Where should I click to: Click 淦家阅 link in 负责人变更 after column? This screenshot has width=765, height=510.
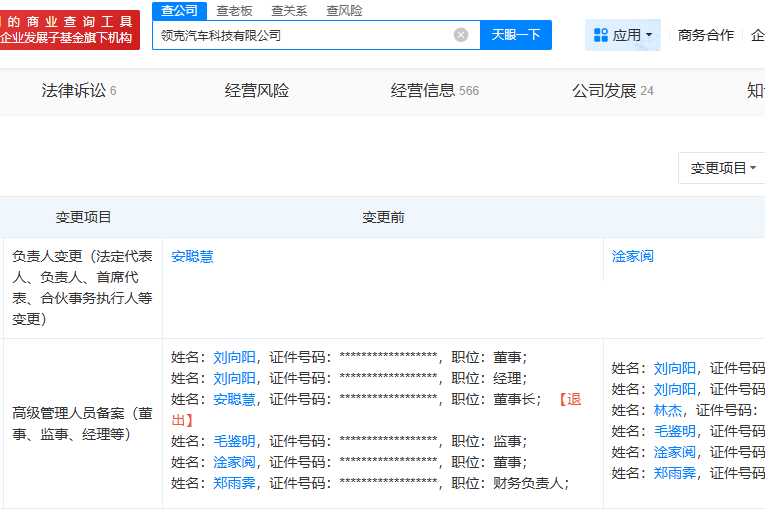click(633, 256)
